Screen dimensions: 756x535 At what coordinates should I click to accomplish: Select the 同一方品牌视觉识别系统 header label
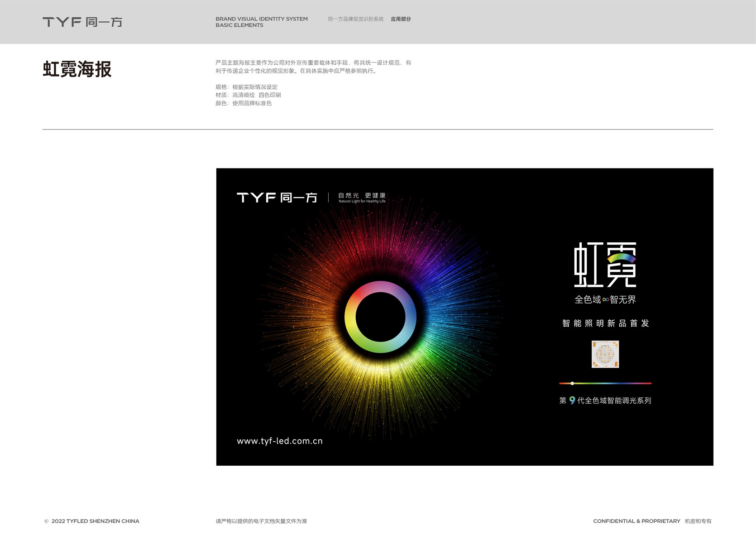click(355, 19)
